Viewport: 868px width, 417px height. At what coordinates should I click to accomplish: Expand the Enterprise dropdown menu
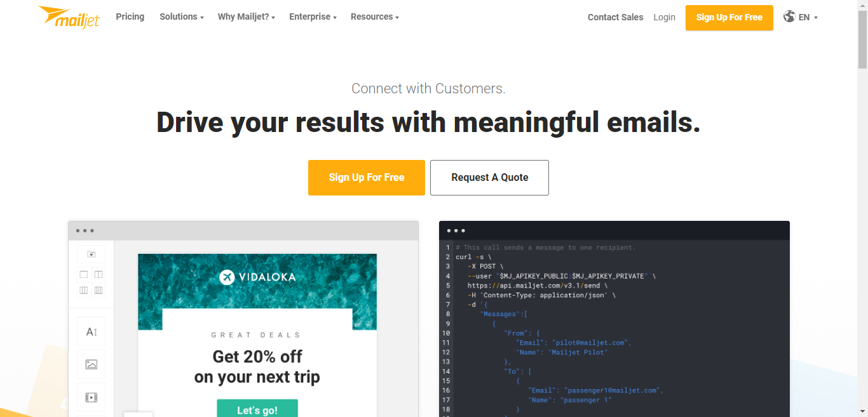pos(313,17)
